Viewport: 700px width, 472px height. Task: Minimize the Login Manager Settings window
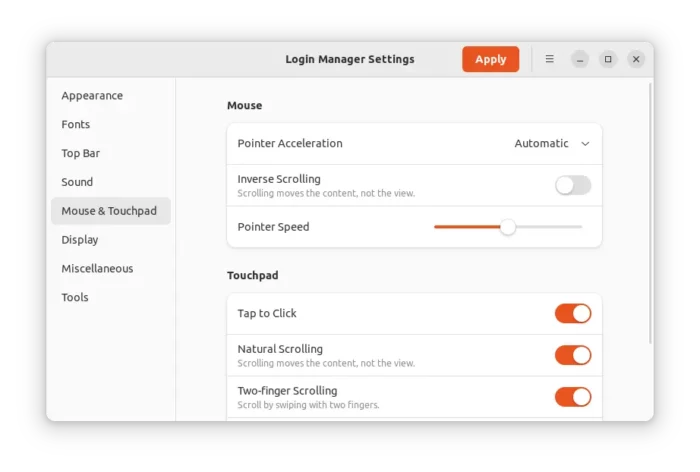coord(579,59)
